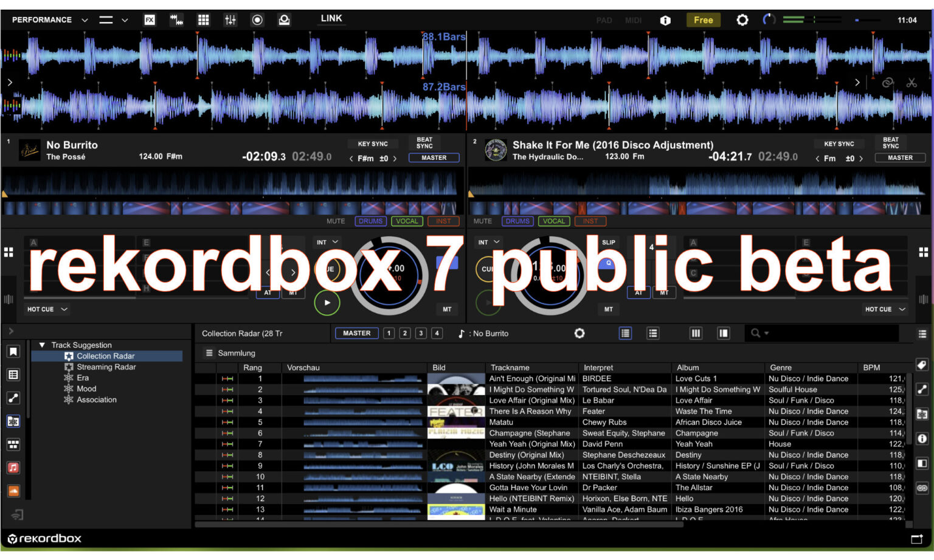The height and width of the screenshot is (560, 934).
Task: Open SoundCloud in the browser sidebar
Action: (x=13, y=491)
